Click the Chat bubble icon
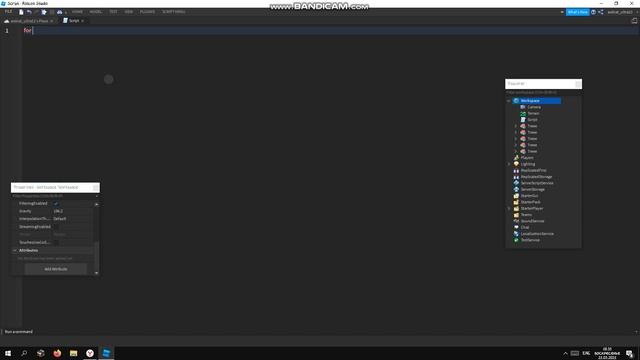The image size is (640, 360). point(516,227)
